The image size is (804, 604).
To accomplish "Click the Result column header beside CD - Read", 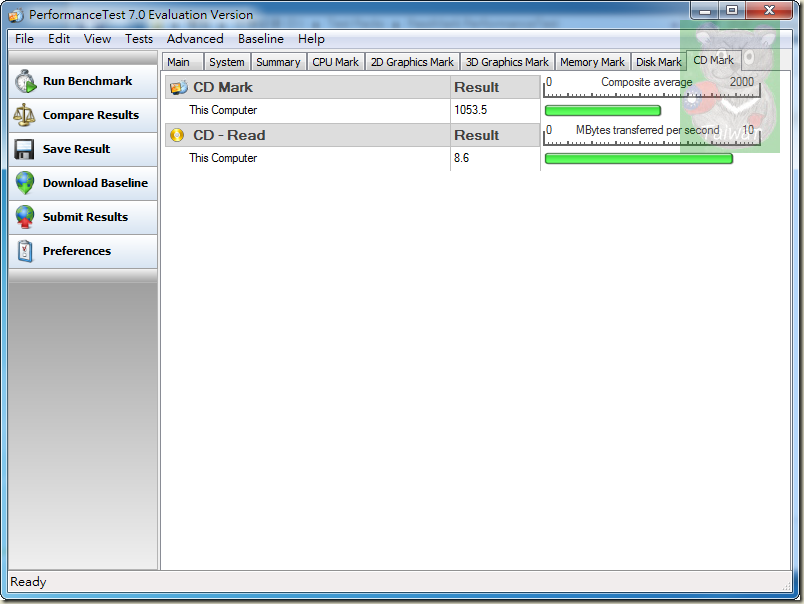I will (x=476, y=135).
